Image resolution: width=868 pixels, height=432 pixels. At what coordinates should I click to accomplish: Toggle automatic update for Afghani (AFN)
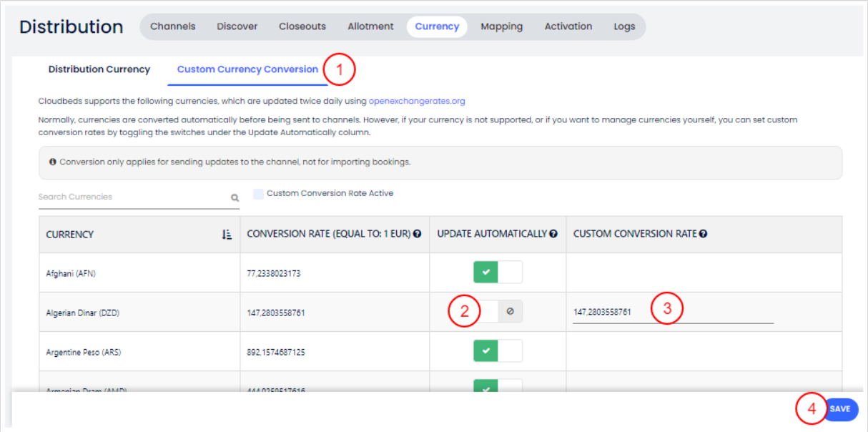(x=498, y=273)
